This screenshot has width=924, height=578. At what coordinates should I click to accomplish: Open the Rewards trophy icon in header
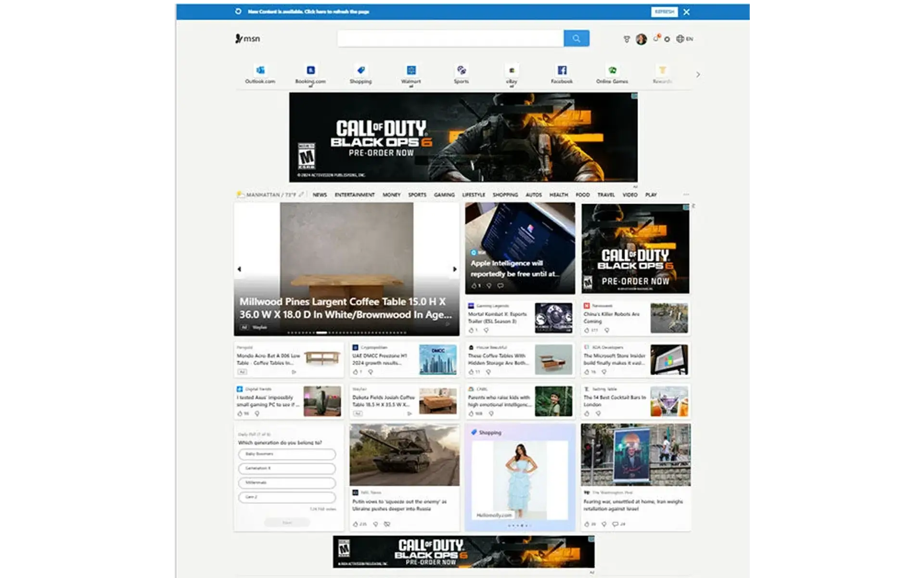[627, 39]
